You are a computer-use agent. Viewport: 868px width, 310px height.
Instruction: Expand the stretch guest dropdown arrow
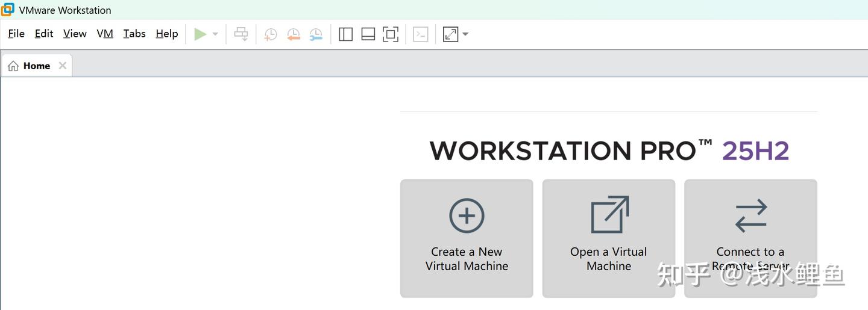pyautogui.click(x=465, y=34)
